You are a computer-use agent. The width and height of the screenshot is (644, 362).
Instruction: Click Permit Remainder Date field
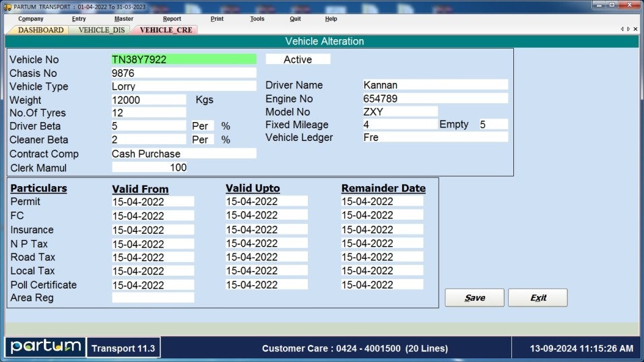(382, 201)
